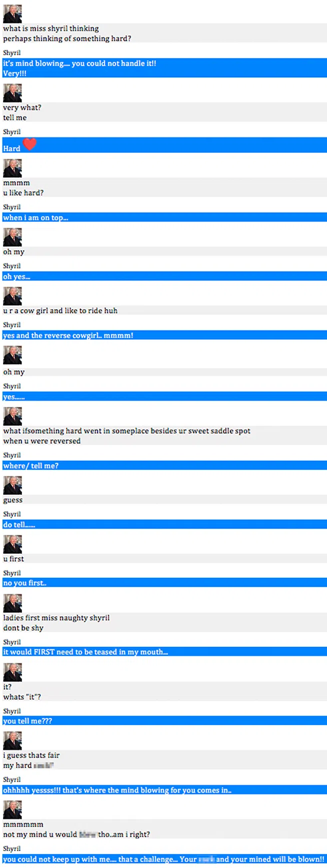Click Shyril label above 'you tell me???'
Image resolution: width=327 pixels, height=868 pixels.
point(12,711)
